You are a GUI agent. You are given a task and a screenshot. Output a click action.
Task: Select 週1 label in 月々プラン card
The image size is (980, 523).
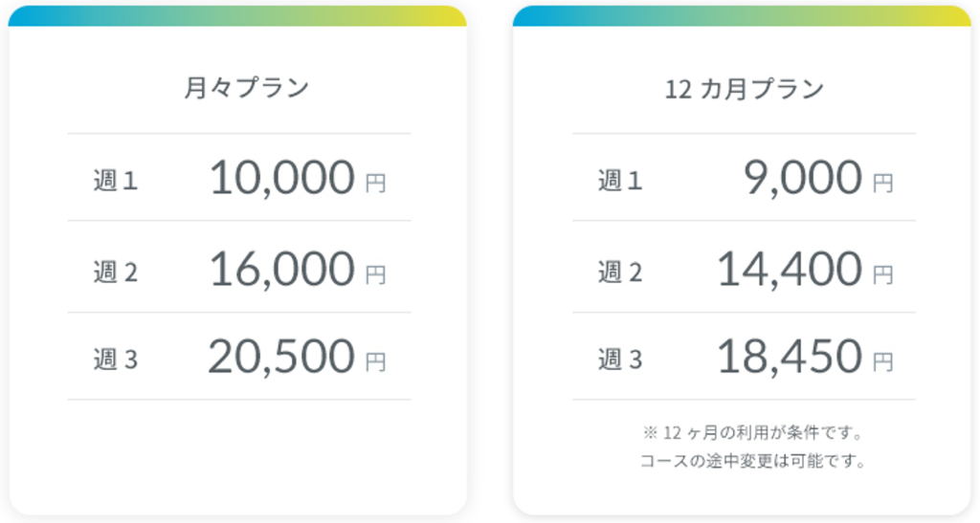point(115,181)
